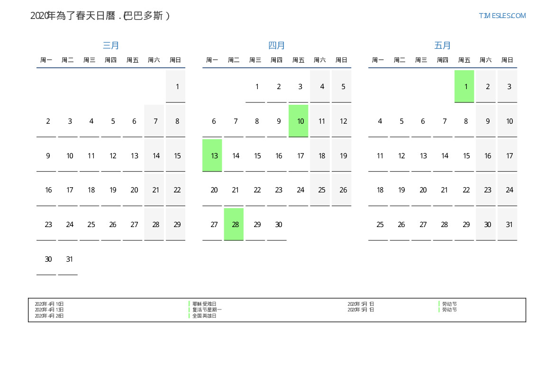Click the 四月 month heading
Screen dimensions: 554x392
click(277, 46)
